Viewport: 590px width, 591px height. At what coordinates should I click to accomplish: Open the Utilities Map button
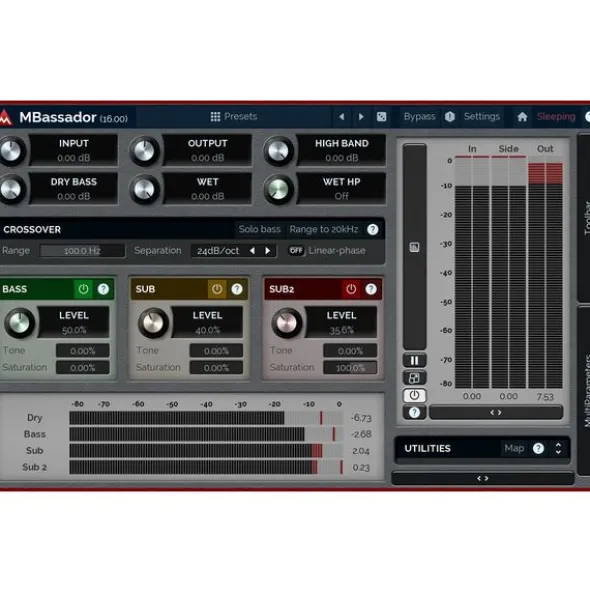tap(514, 448)
